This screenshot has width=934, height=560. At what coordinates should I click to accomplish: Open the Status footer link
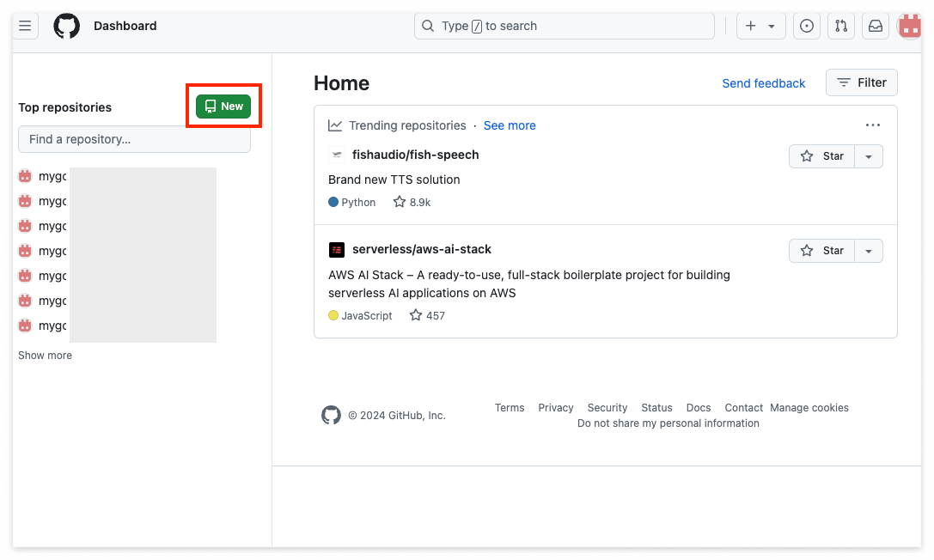tap(656, 408)
